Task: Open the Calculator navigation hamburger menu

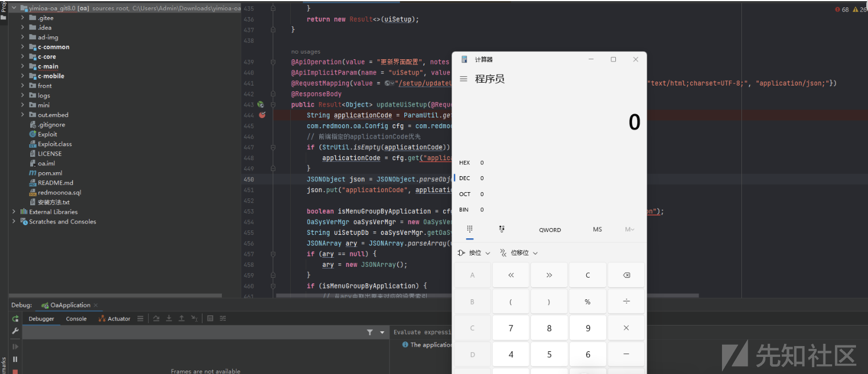Action: point(464,79)
